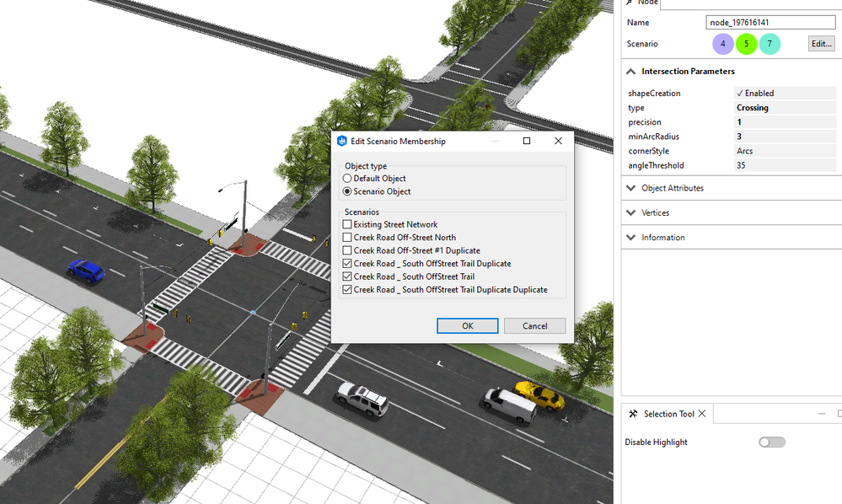842x504 pixels.
Task: Expand the Information section
Action: [631, 237]
